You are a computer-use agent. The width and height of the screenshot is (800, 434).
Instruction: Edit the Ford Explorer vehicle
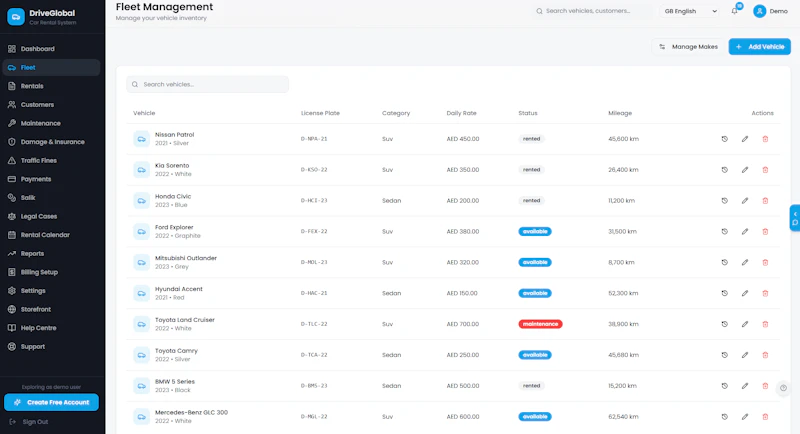pos(745,232)
